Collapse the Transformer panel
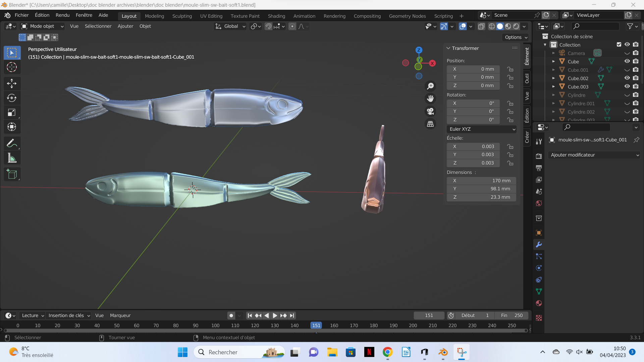The image size is (644, 362). coord(448,48)
